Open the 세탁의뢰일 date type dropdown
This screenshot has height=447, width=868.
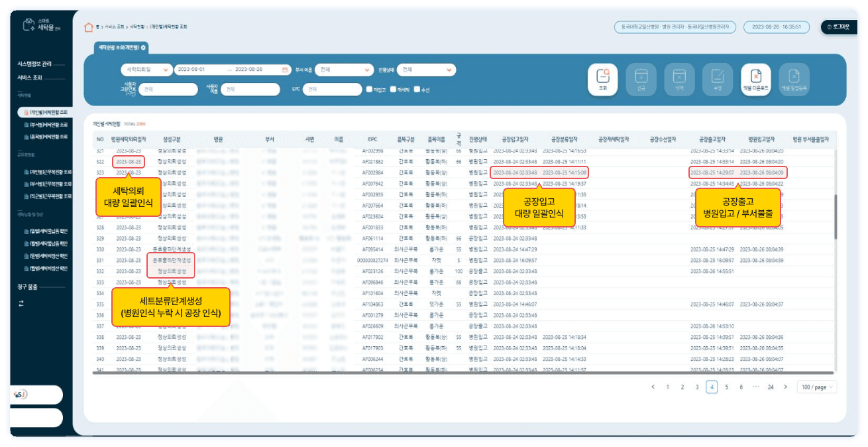point(146,70)
